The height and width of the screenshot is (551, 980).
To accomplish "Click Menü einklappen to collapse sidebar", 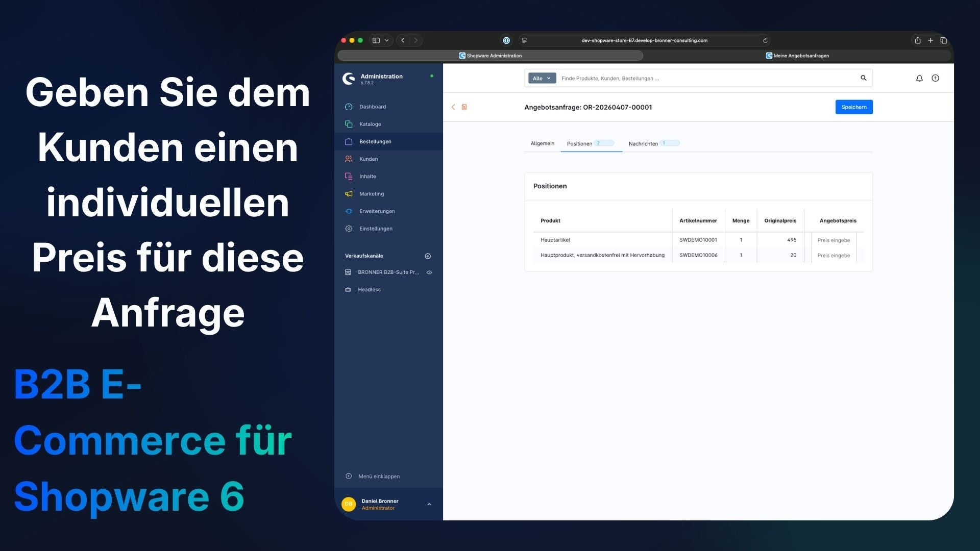I will 379,476.
